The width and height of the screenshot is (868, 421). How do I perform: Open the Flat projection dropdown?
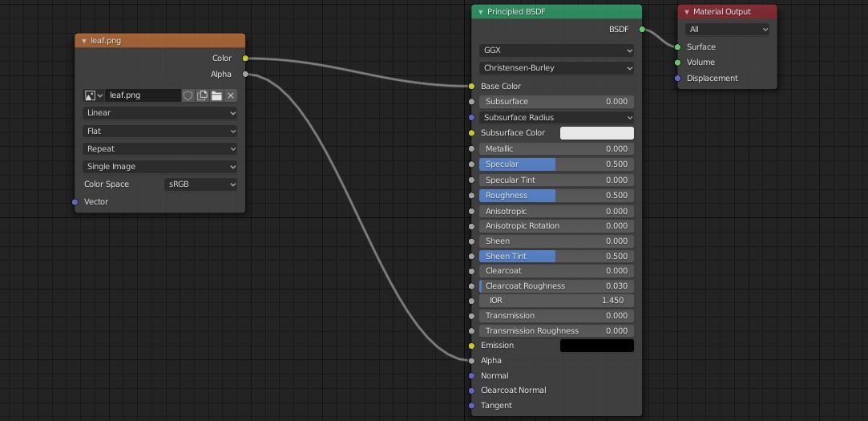(x=160, y=132)
